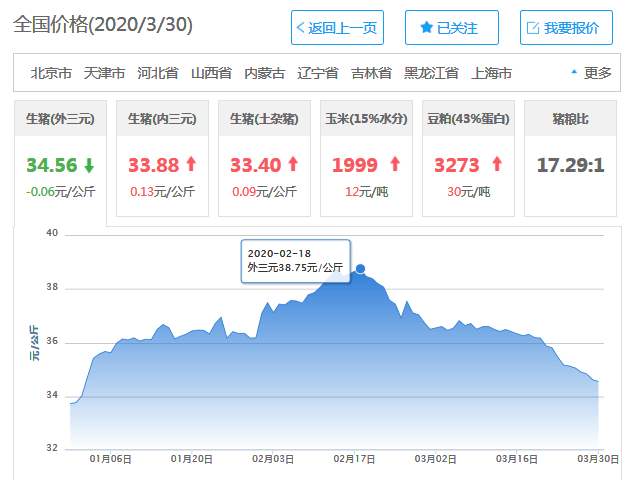Viewport: 628px width, 480px height.
Task: Switch to 上海市 prices
Action: (x=491, y=73)
